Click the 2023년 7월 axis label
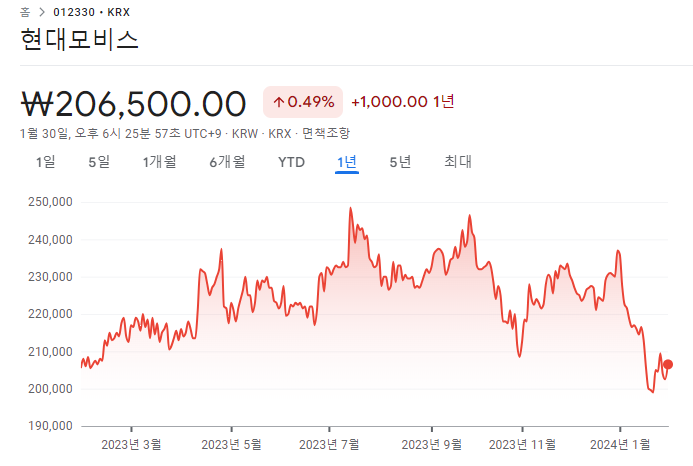This screenshot has width=693, height=466. point(329,444)
